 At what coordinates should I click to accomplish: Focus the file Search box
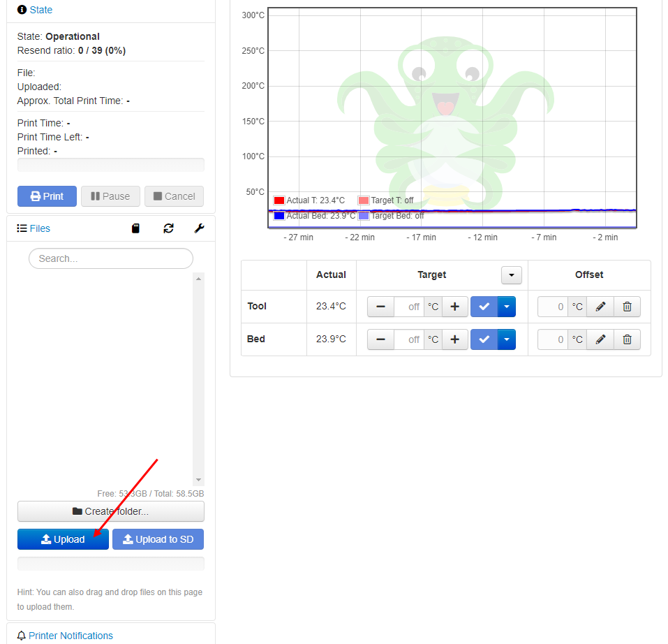[x=111, y=258]
